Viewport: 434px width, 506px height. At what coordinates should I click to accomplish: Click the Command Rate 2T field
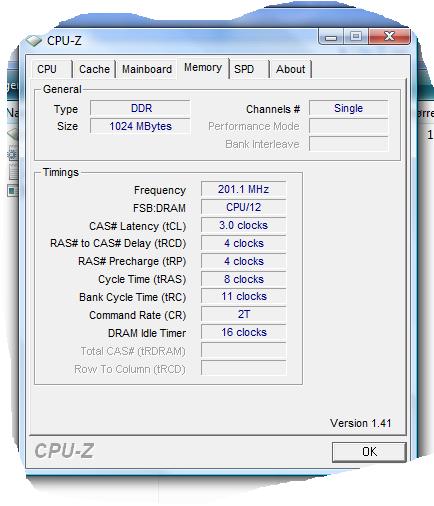coord(244,314)
